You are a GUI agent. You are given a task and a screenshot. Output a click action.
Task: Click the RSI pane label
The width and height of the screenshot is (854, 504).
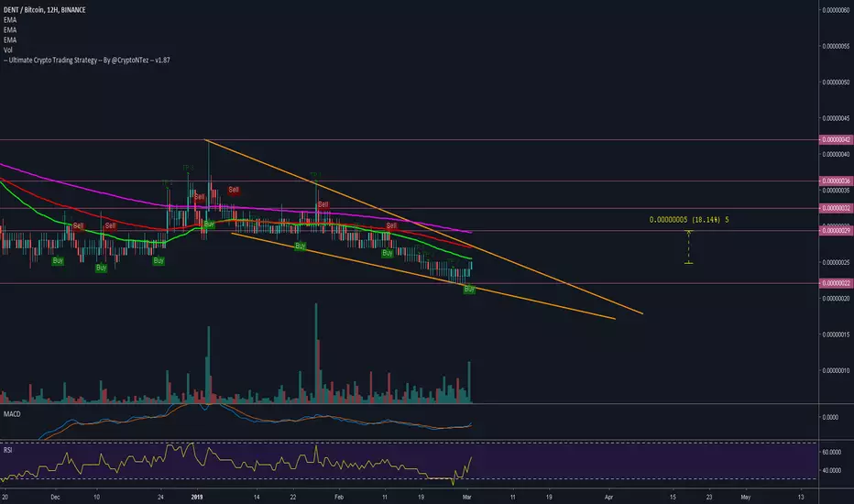7,451
